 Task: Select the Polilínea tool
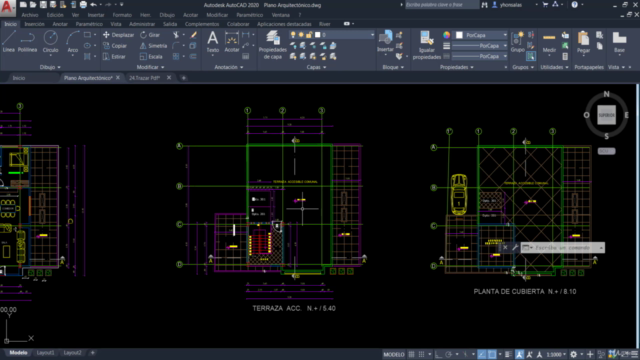point(27,41)
